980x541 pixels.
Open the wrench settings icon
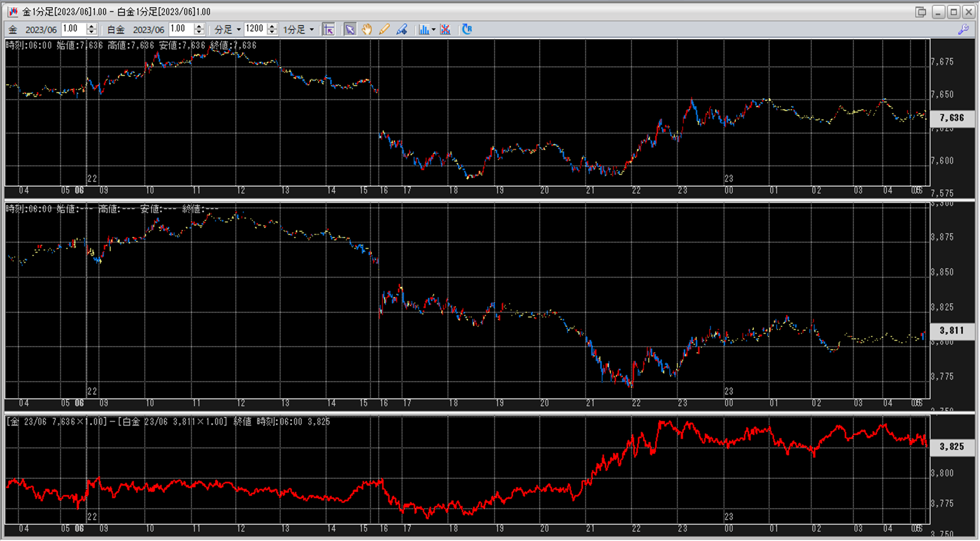963,30
